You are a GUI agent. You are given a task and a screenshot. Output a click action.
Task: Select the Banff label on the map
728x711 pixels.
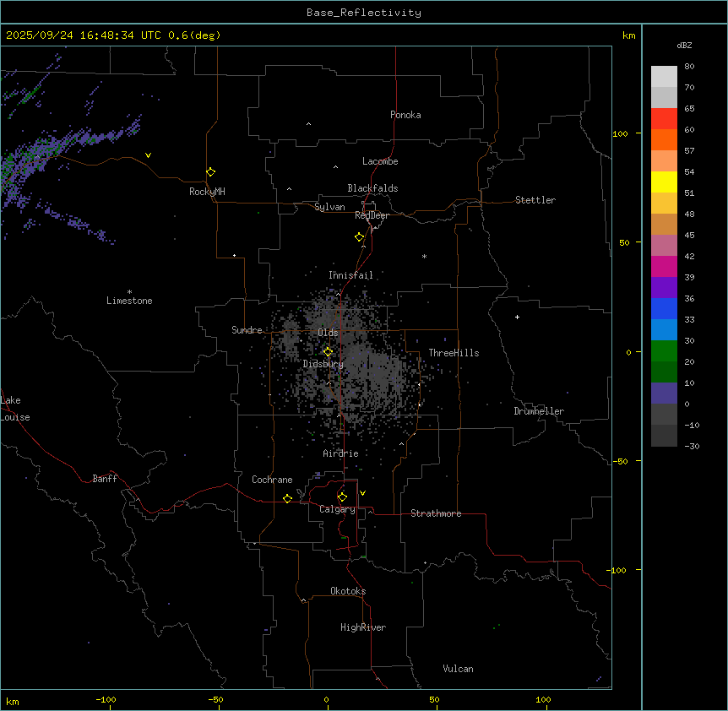(105, 480)
